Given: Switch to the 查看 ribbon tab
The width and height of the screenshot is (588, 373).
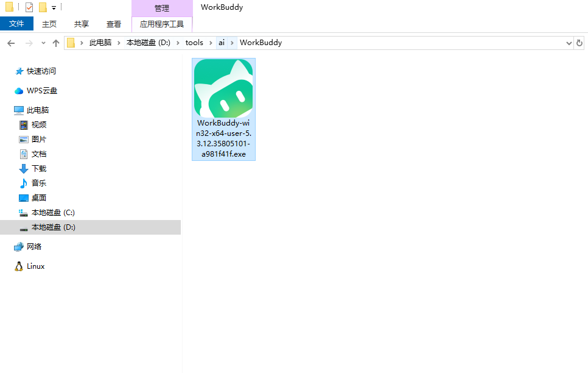Looking at the screenshot, I should click(114, 24).
